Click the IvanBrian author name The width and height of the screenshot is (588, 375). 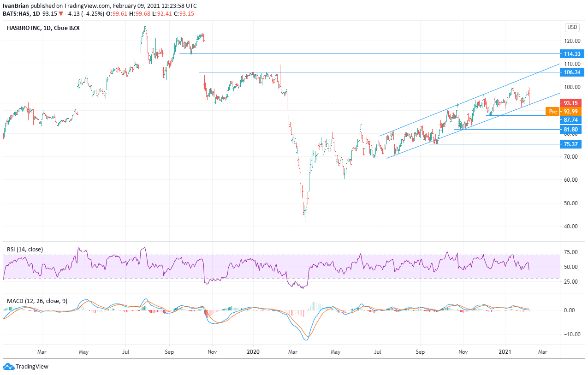15,6
